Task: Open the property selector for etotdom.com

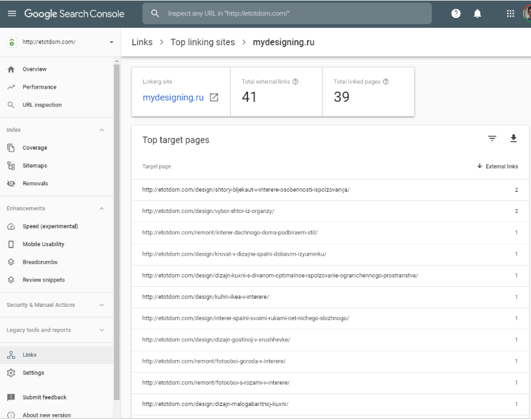Action: [60, 42]
